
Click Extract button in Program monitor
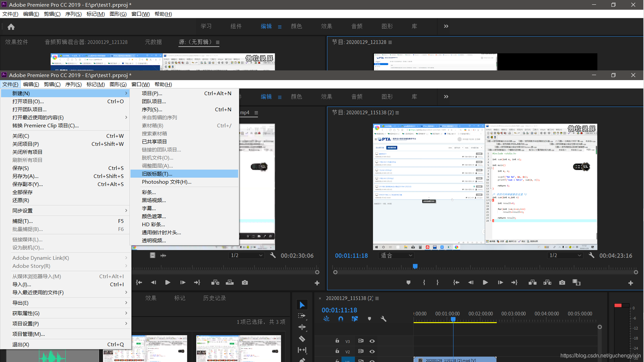[547, 283]
